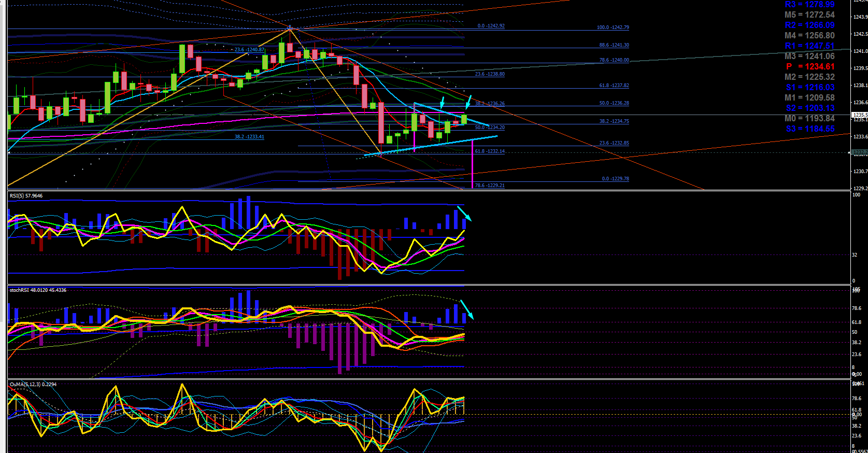The width and height of the screenshot is (868, 453).
Task: Click the 1239.5 price axis value
Action: click(x=860, y=68)
